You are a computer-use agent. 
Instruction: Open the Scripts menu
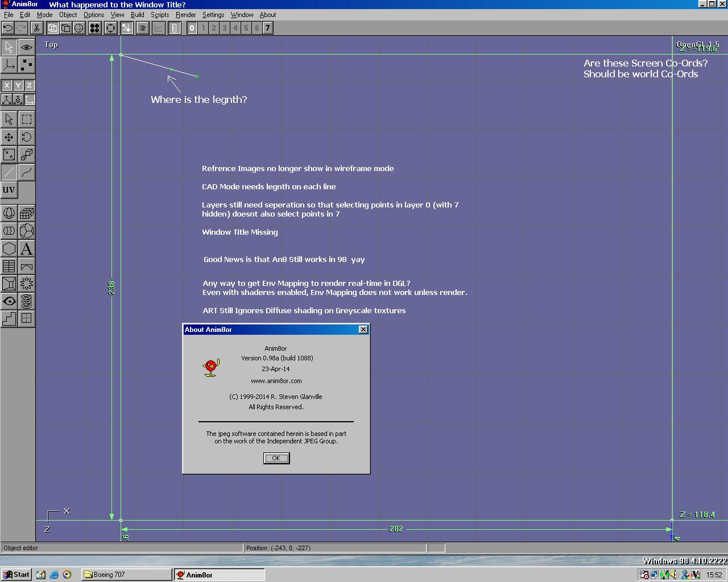(x=159, y=15)
